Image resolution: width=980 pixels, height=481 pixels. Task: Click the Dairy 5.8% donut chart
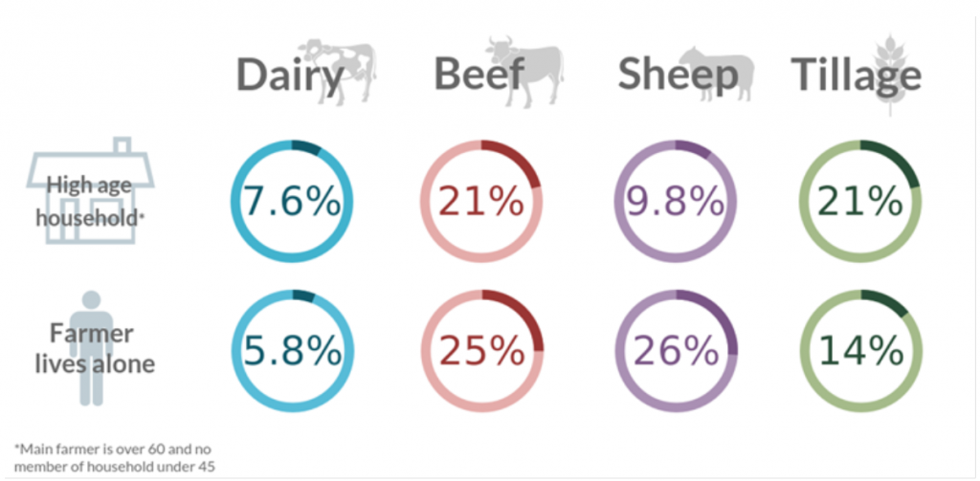click(x=291, y=351)
